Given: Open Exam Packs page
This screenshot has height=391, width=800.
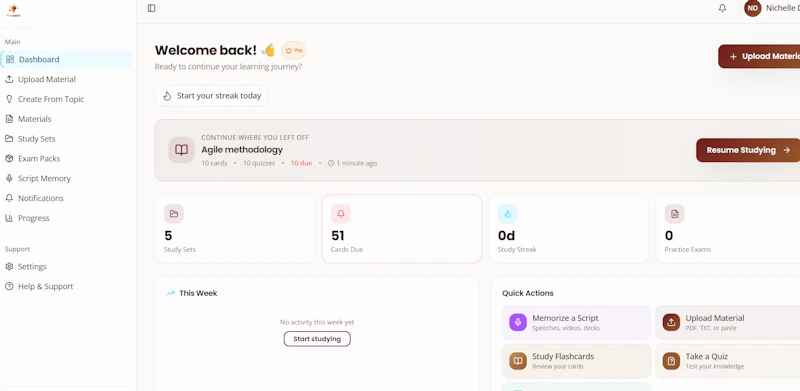Looking at the screenshot, I should pyautogui.click(x=66, y=159).
